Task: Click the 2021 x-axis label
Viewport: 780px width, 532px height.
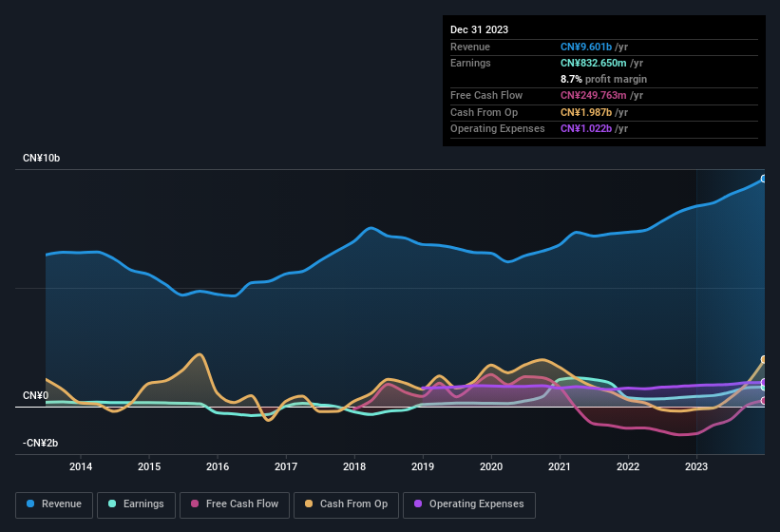Action: [560, 466]
